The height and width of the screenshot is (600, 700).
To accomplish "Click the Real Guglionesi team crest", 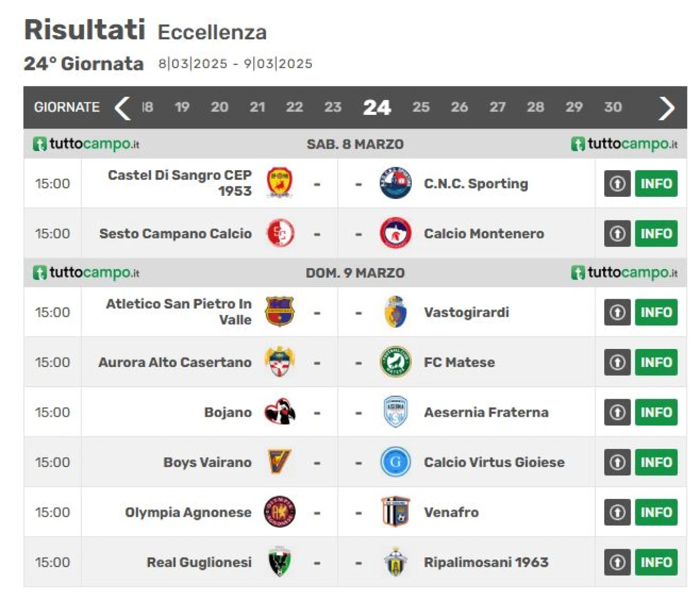I will (x=280, y=562).
